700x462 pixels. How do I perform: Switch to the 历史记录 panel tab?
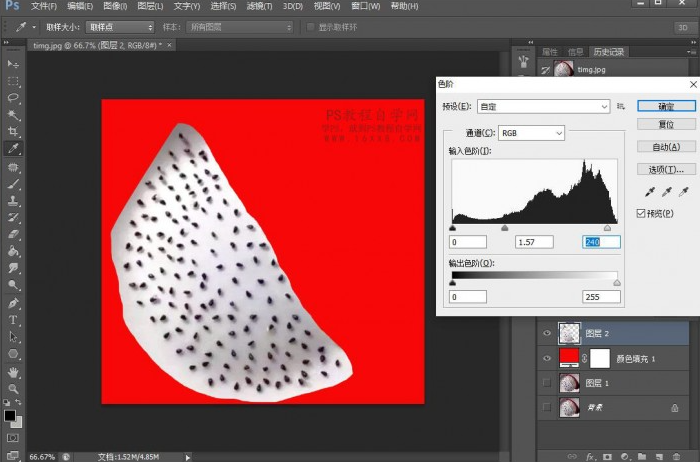610,51
